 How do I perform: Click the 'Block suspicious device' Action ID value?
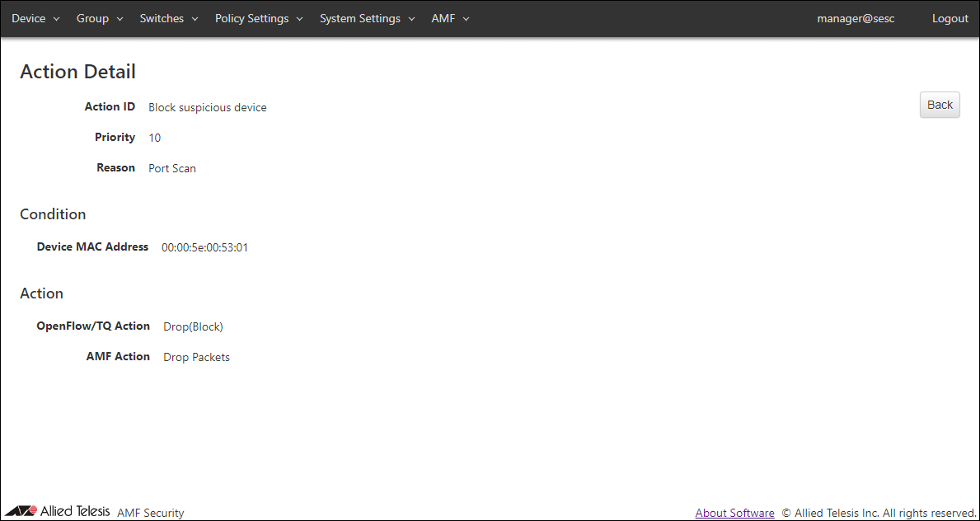(x=207, y=107)
